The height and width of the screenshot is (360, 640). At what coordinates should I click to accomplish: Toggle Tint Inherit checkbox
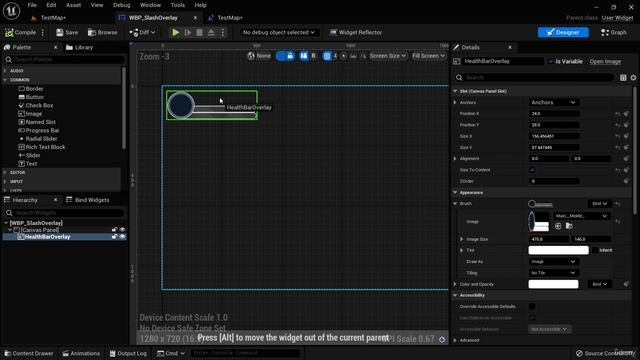(595, 250)
